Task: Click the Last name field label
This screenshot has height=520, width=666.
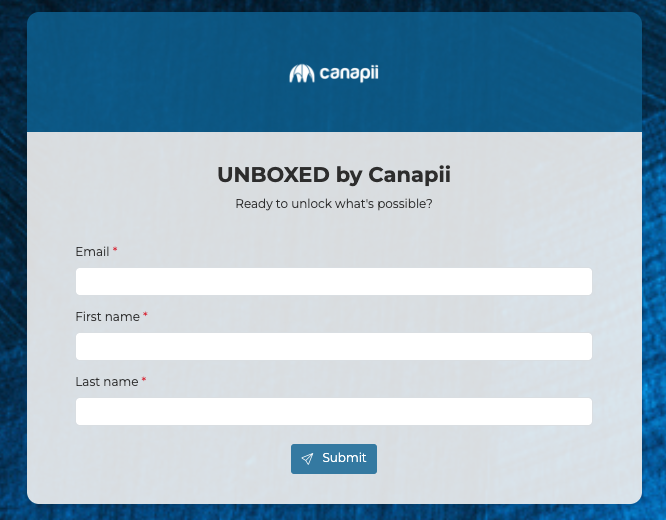Action: pyautogui.click(x=106, y=382)
